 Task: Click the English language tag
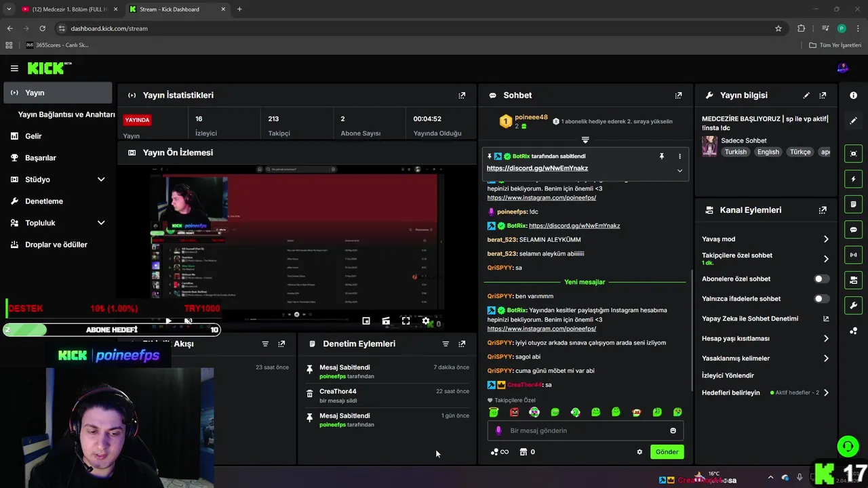coord(768,152)
